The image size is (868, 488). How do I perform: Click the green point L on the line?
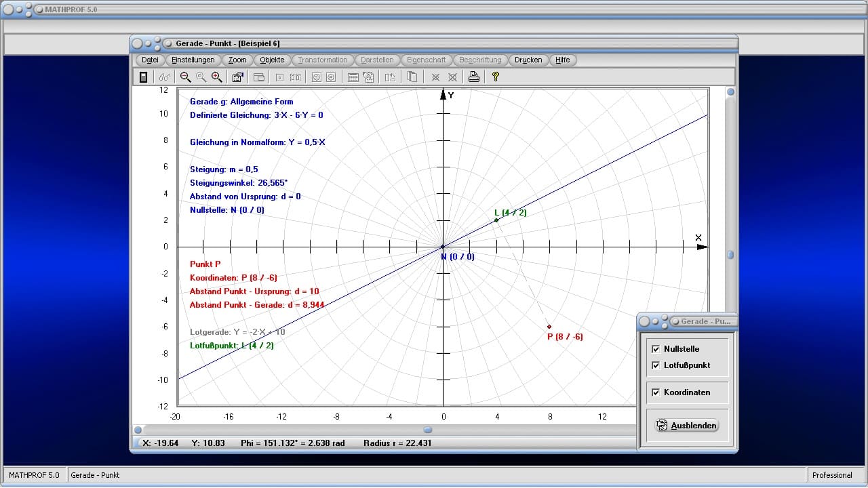point(496,220)
